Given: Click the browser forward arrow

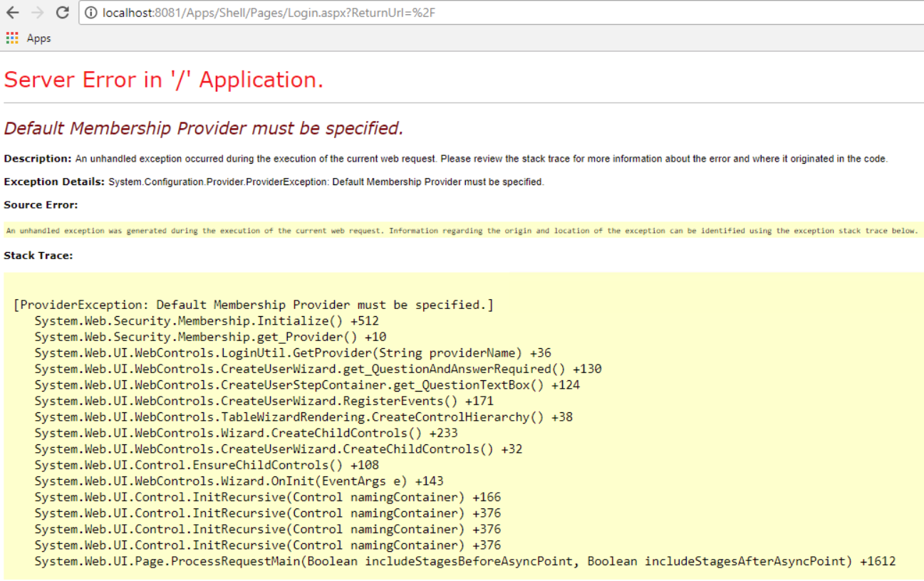Looking at the screenshot, I should click(37, 13).
